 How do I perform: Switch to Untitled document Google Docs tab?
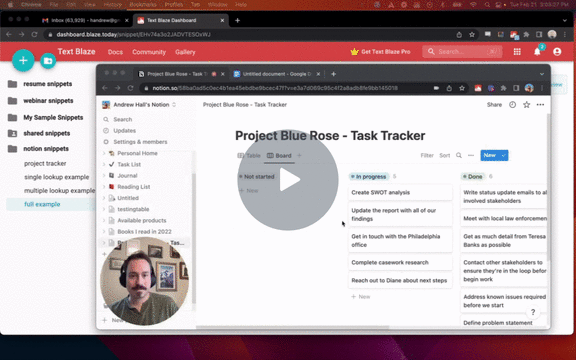276,74
